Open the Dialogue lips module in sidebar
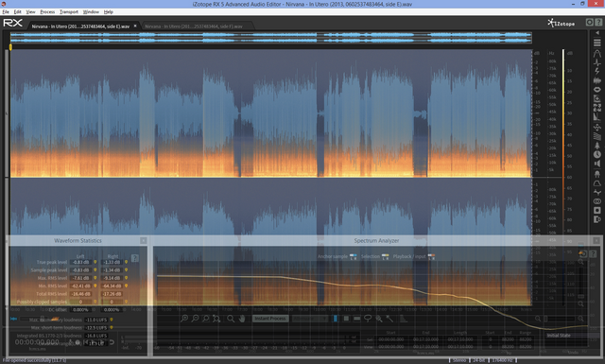The height and width of the screenshot is (364, 605). click(596, 90)
